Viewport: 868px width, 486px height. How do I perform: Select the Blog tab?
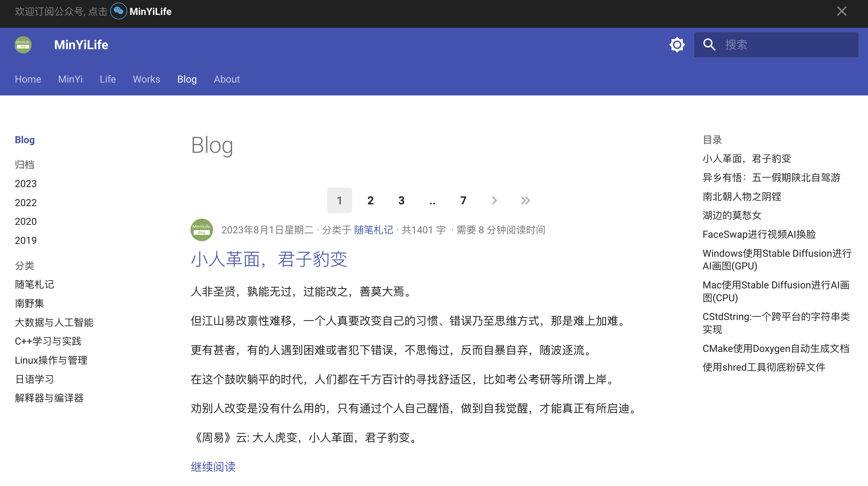187,79
